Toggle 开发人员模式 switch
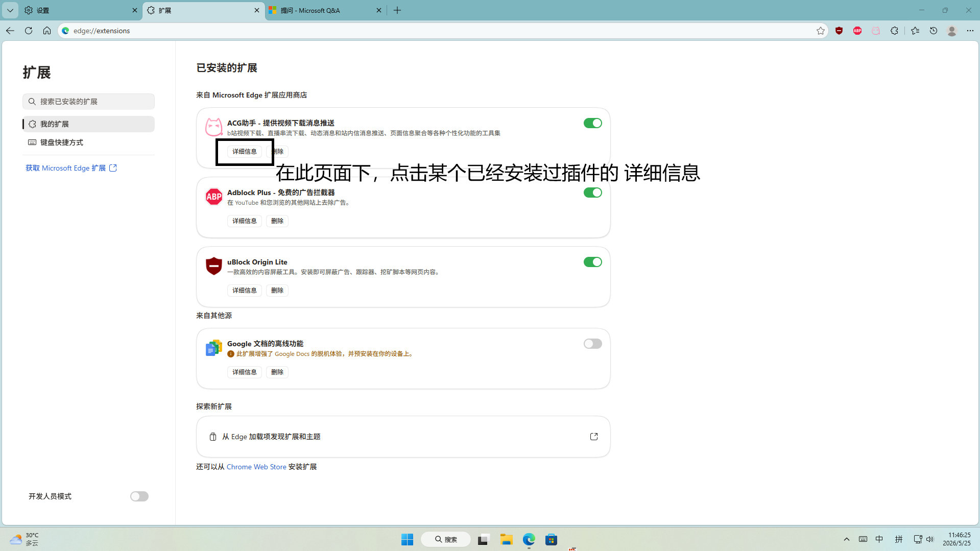This screenshot has width=980, height=551. (139, 496)
